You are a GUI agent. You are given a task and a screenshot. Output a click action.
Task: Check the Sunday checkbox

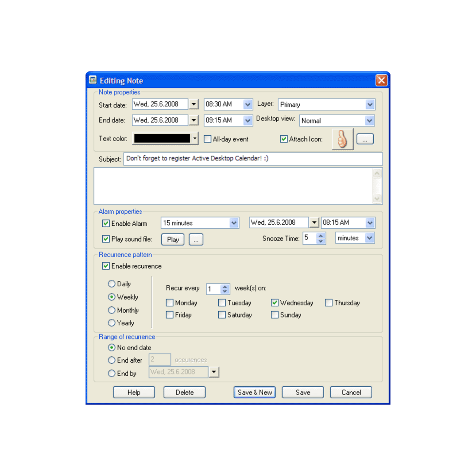(x=275, y=315)
